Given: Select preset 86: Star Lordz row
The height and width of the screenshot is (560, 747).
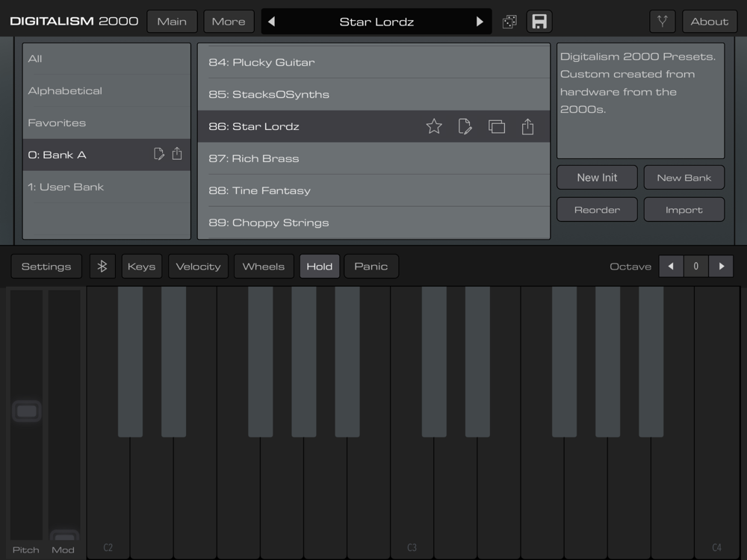Looking at the screenshot, I should coord(374,127).
